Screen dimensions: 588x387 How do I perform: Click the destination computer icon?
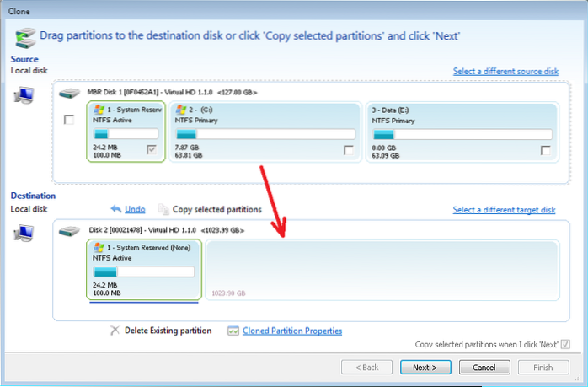click(x=24, y=233)
